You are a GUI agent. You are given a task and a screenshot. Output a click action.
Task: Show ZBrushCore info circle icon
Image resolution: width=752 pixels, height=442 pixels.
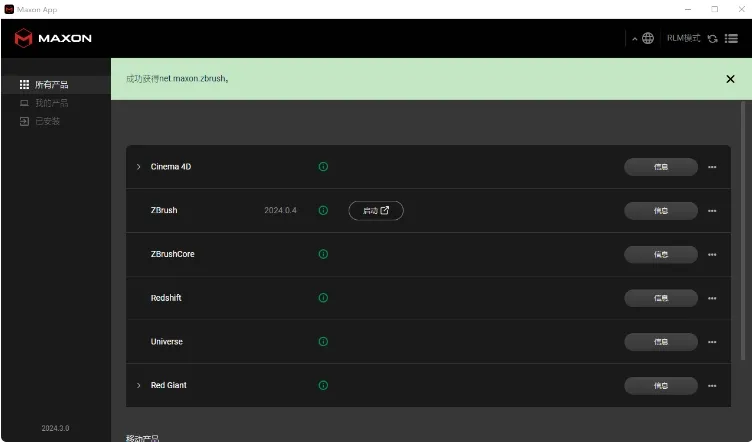[x=323, y=254]
